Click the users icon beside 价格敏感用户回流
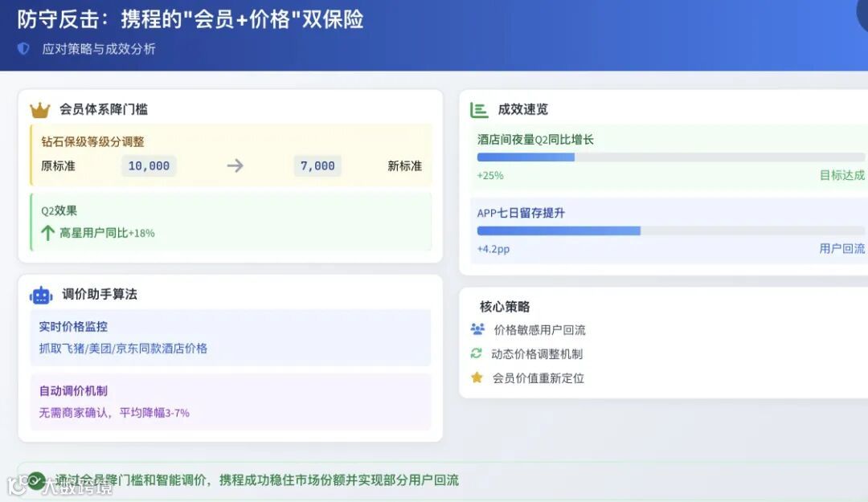Screen dimensions: 868x502 (477, 329)
